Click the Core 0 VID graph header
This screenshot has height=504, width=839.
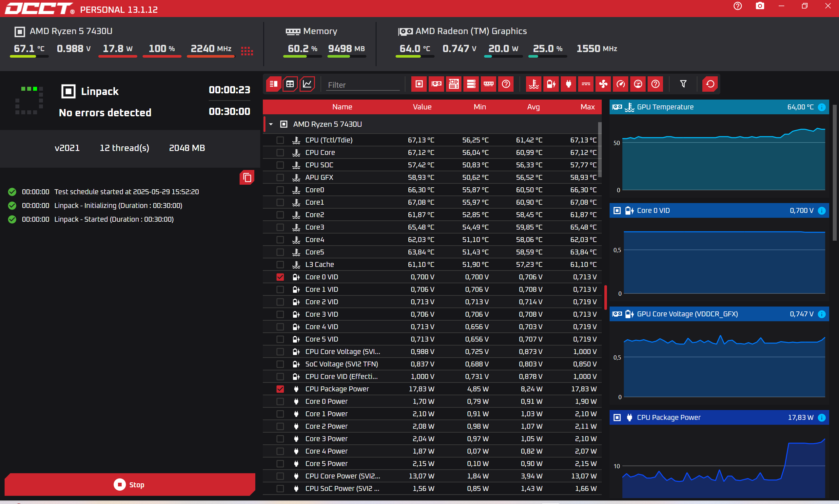point(719,211)
